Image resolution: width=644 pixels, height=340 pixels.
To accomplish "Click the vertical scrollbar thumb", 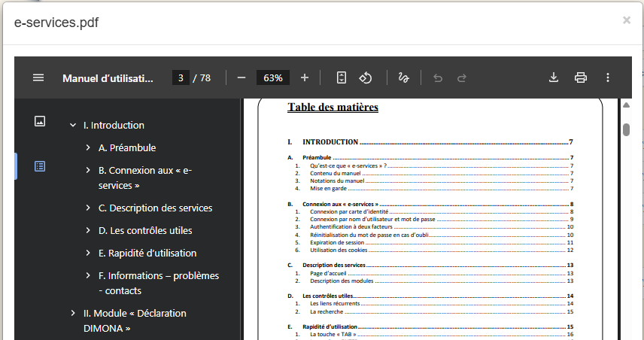I will point(626,129).
